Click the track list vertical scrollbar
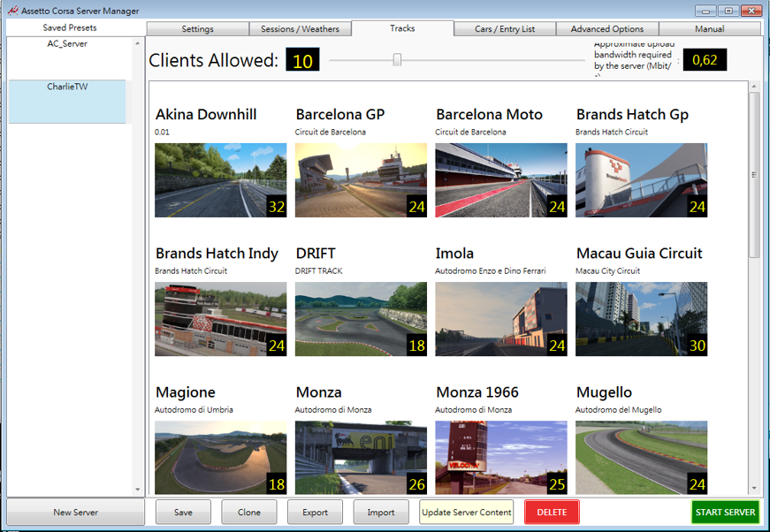The width and height of the screenshot is (770, 532). [x=754, y=173]
